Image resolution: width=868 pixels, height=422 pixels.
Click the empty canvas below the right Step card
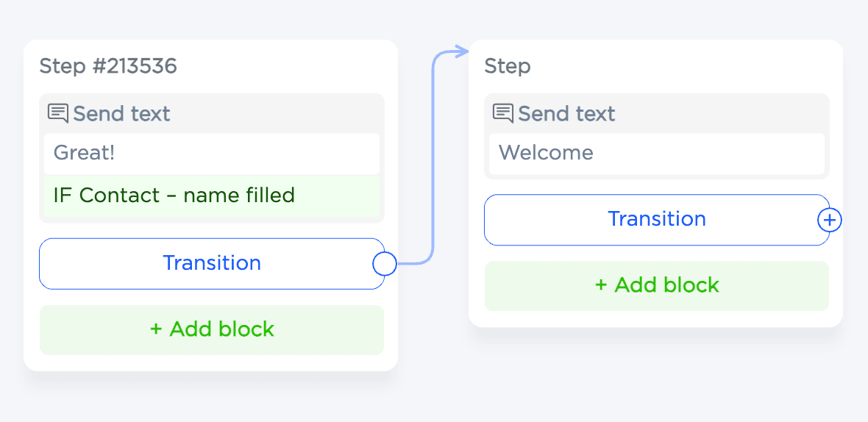tap(656, 375)
